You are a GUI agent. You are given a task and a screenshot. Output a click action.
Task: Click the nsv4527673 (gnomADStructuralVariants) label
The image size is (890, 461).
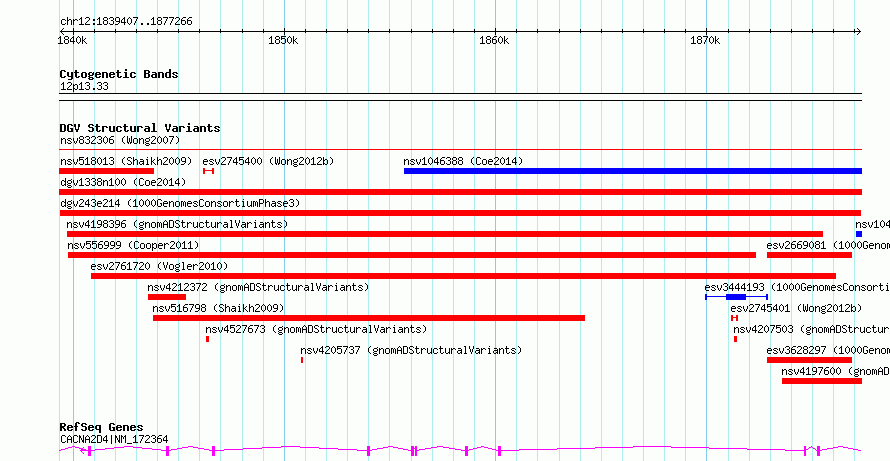coord(316,329)
